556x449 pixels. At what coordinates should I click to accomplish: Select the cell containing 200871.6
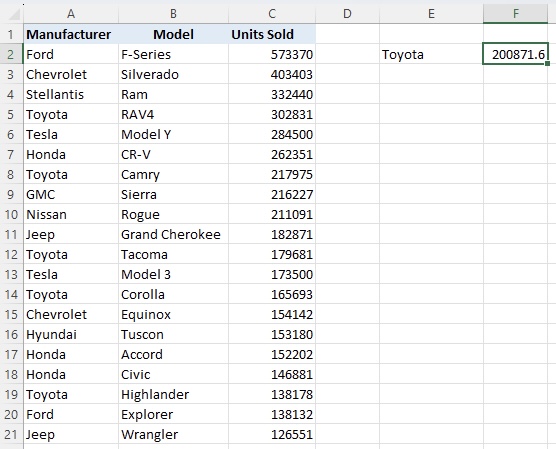[516, 54]
